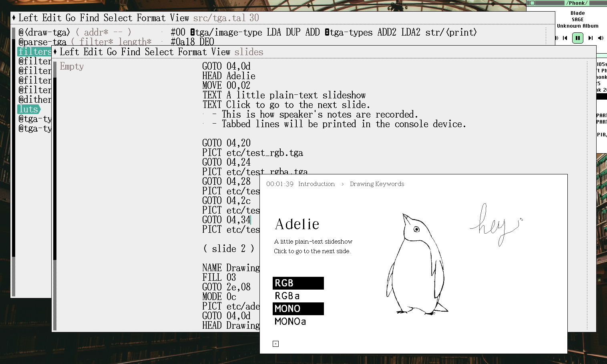Viewport: 607px width, 364px height.
Task: Skip to the previous track
Action: [x=565, y=38]
